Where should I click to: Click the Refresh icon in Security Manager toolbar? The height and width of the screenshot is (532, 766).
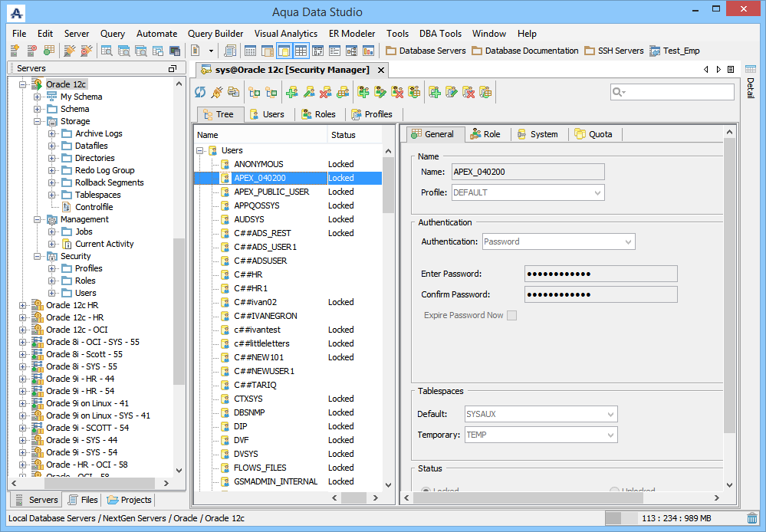200,92
